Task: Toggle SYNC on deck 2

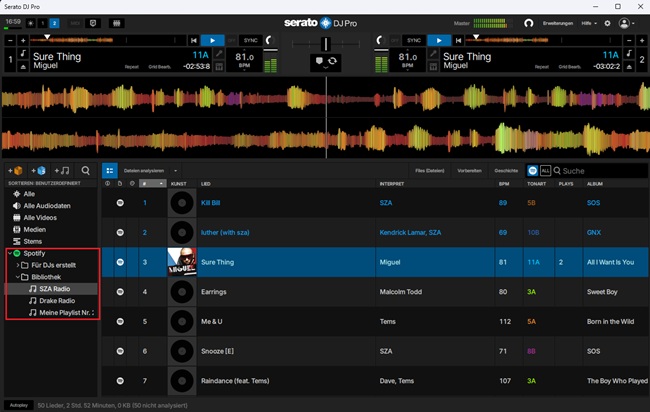Action: pyautogui.click(x=414, y=40)
